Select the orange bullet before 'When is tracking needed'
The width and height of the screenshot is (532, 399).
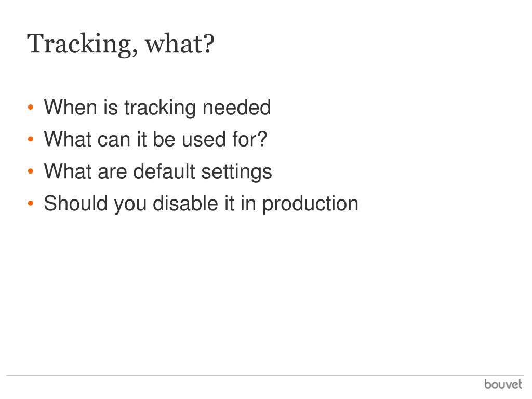[31, 108]
